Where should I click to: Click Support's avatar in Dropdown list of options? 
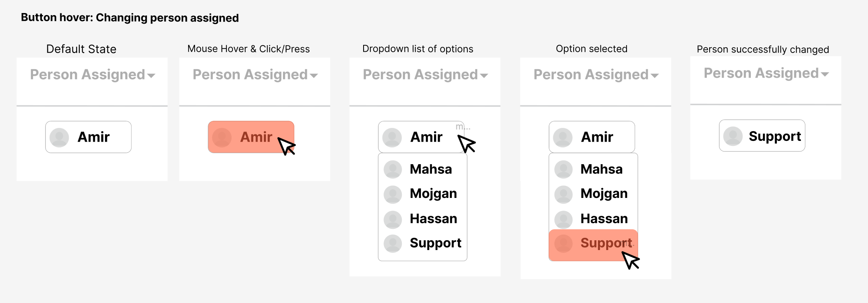pos(393,244)
